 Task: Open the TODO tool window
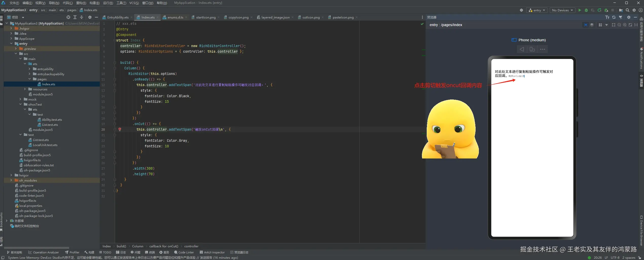pyautogui.click(x=105, y=252)
